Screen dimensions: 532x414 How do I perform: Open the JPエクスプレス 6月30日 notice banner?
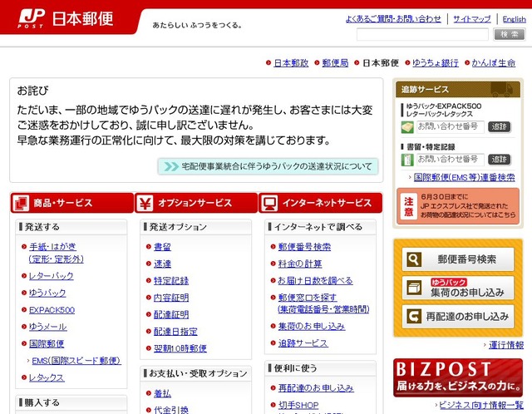pyautogui.click(x=458, y=206)
